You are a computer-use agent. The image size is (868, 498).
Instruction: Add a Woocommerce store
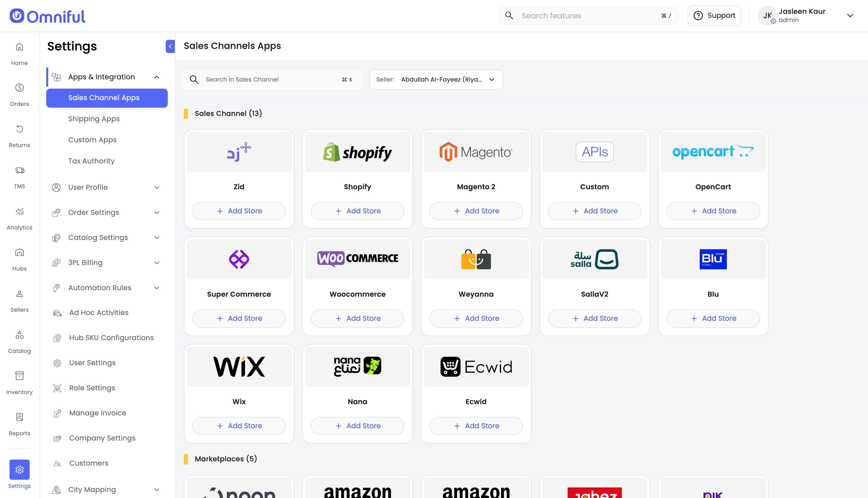(x=358, y=319)
